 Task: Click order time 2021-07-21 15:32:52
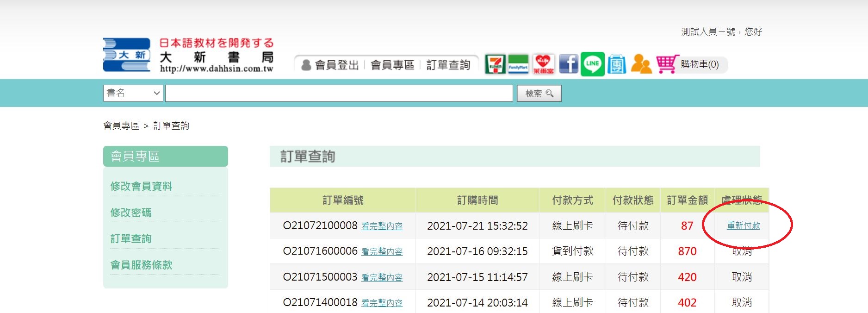click(477, 225)
